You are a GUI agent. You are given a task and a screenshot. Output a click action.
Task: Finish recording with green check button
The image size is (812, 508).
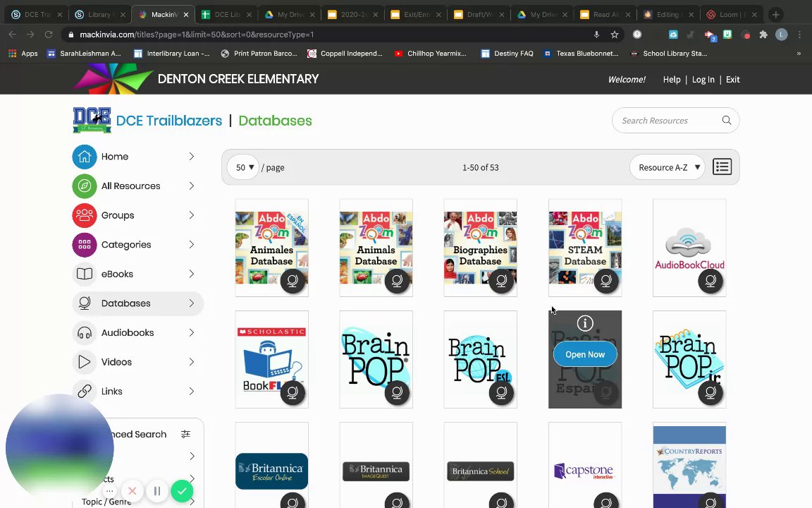182,491
